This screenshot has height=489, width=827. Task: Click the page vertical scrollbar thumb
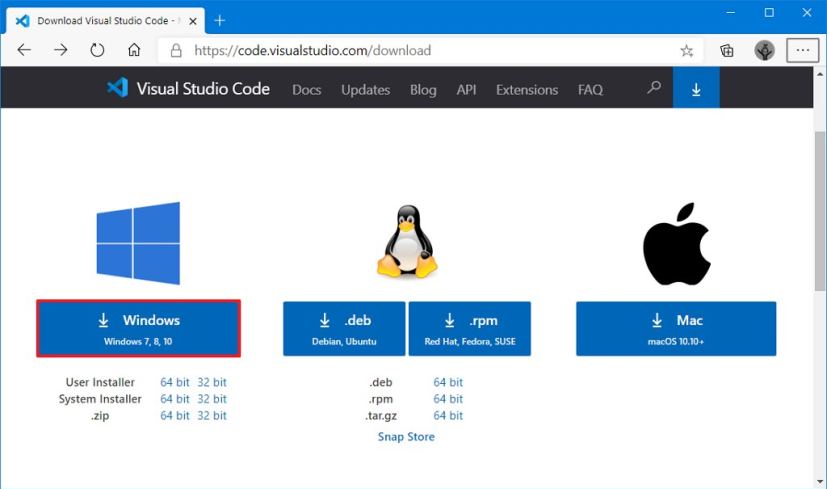coord(820,211)
